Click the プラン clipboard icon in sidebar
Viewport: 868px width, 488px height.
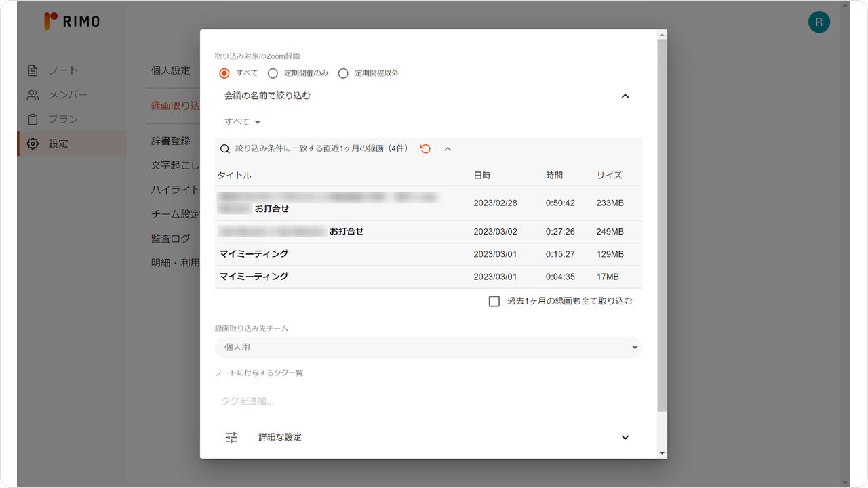tap(33, 119)
